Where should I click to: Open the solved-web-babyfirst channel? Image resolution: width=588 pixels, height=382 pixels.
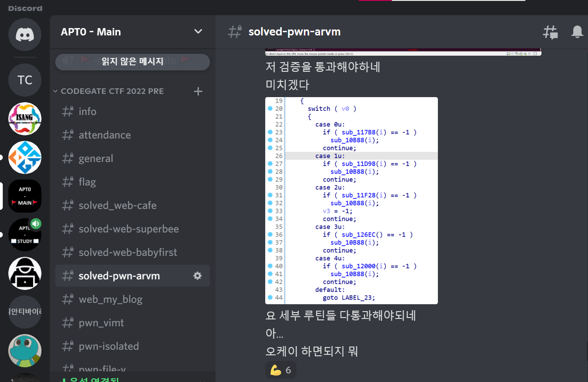coord(133,252)
